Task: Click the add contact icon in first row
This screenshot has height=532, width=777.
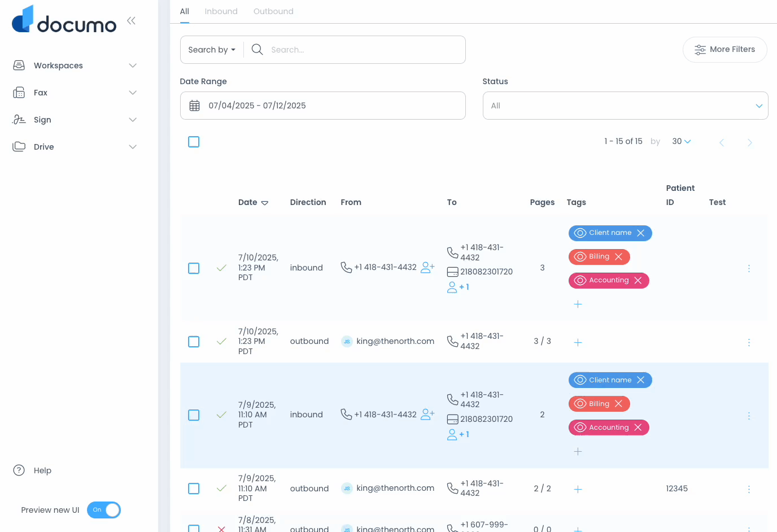Action: 427,268
